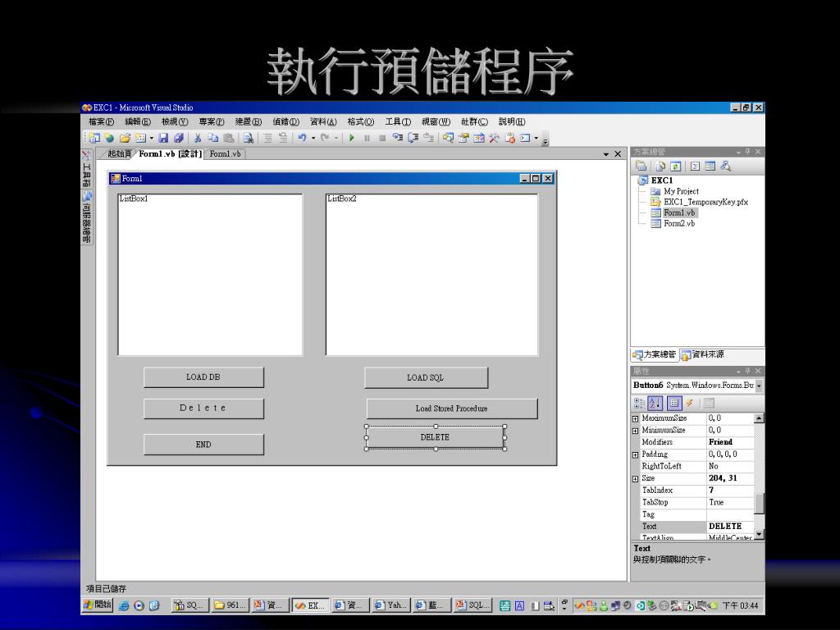The height and width of the screenshot is (630, 840).
Task: Click the Save (floppy disk) toolbar icon
Action: [163, 138]
